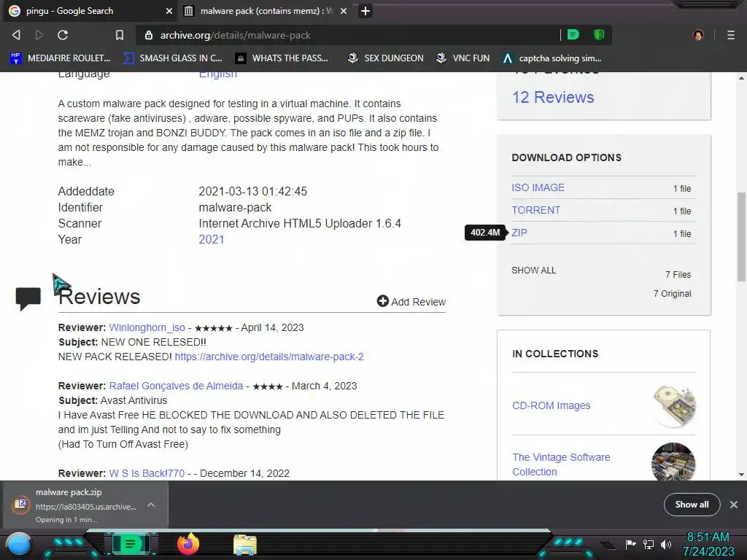Click the scrollbar down arrow
Screen dimensions: 747x560
point(741,474)
